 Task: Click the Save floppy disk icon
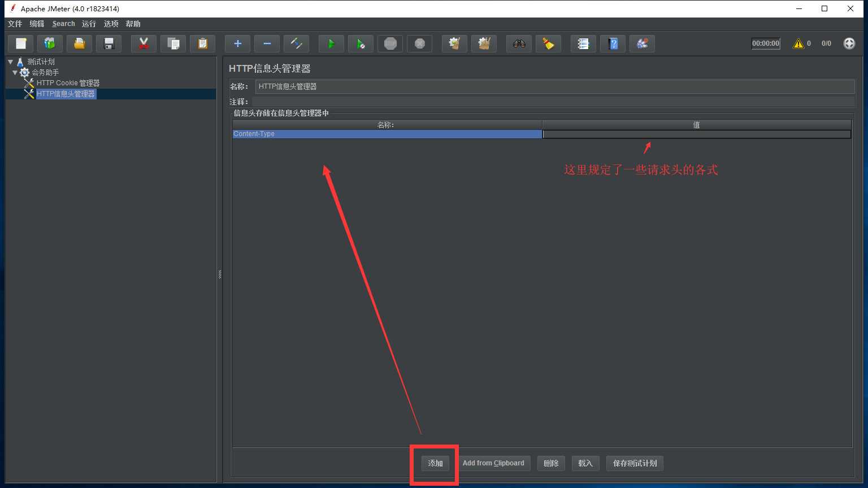[108, 43]
